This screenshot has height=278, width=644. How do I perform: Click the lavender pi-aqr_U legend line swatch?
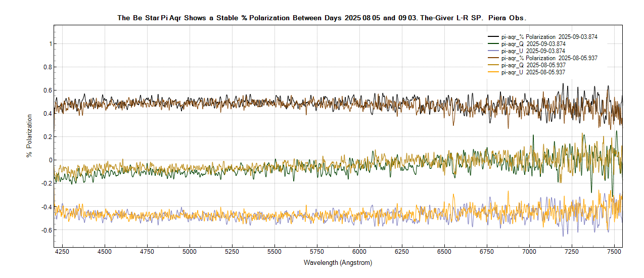click(x=493, y=51)
